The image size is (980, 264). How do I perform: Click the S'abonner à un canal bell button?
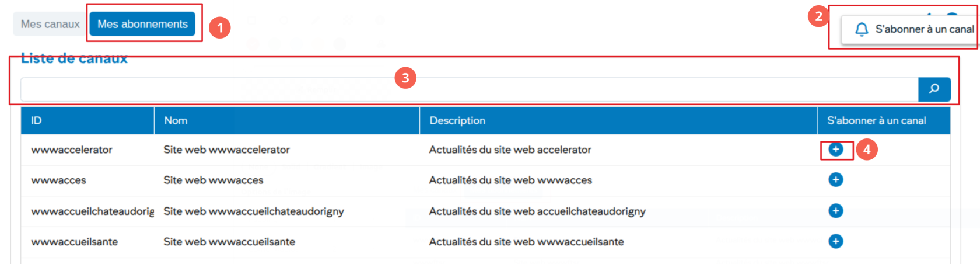[x=914, y=29]
